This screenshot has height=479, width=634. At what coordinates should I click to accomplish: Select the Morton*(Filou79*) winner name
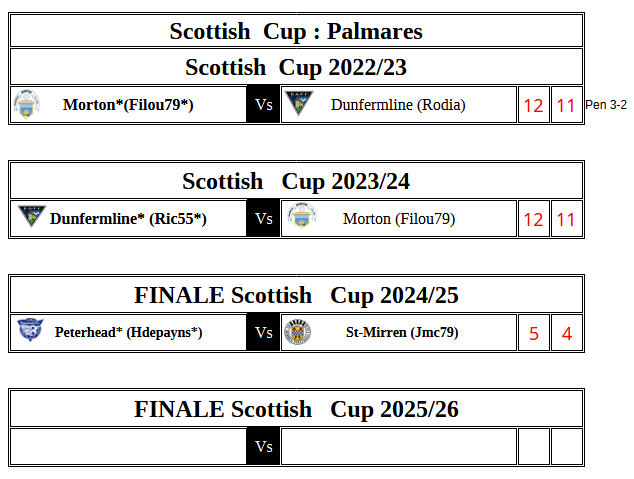[x=128, y=104]
